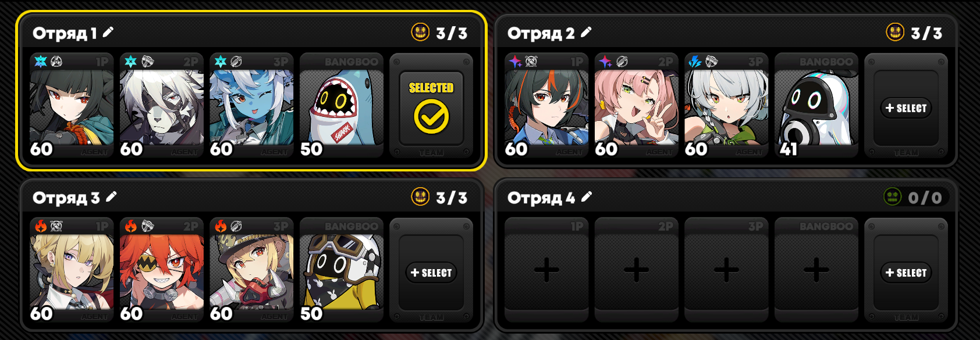Click ice element icon on Отряд 1 first agent
The width and height of the screenshot is (980, 340).
pos(41,61)
